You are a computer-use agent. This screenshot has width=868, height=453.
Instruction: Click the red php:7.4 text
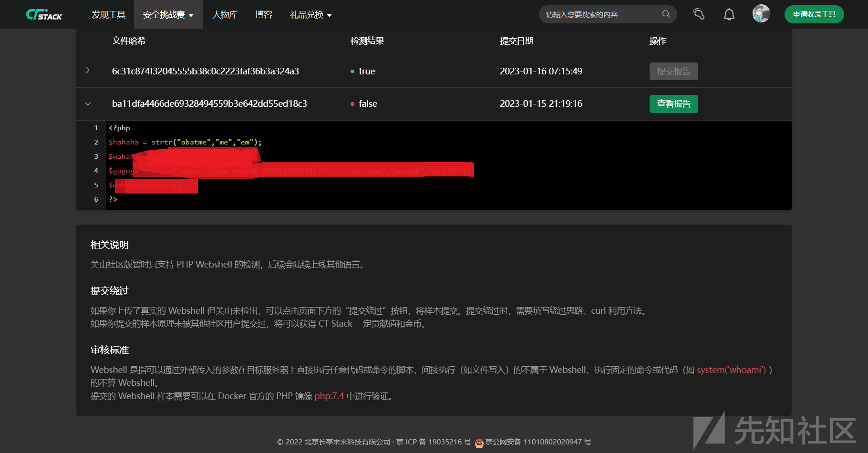tap(329, 396)
